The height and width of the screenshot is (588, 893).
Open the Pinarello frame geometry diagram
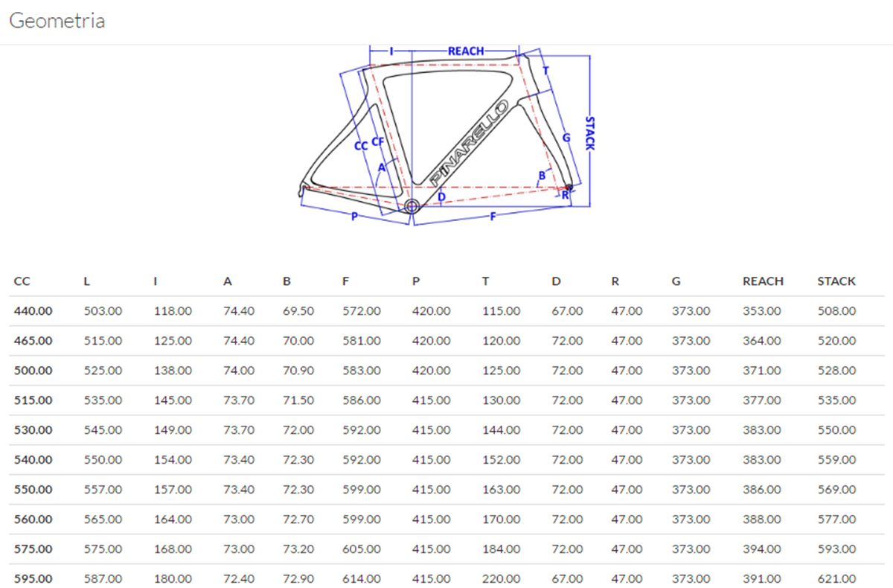point(446,135)
